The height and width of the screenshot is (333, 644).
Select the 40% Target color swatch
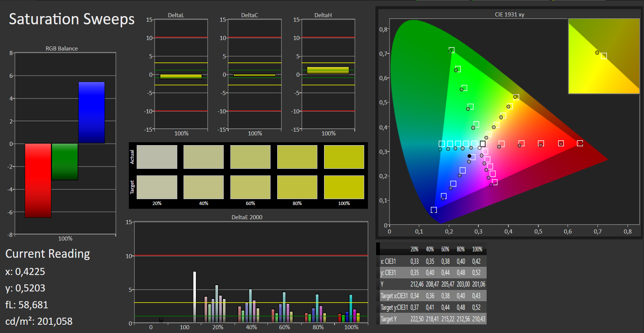click(x=203, y=187)
